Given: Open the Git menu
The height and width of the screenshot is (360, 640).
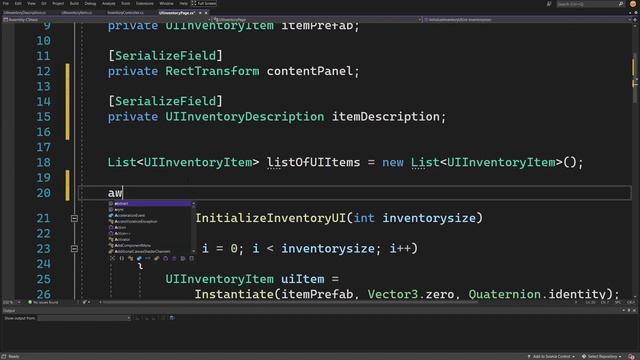Looking at the screenshot, I should click(43, 3).
